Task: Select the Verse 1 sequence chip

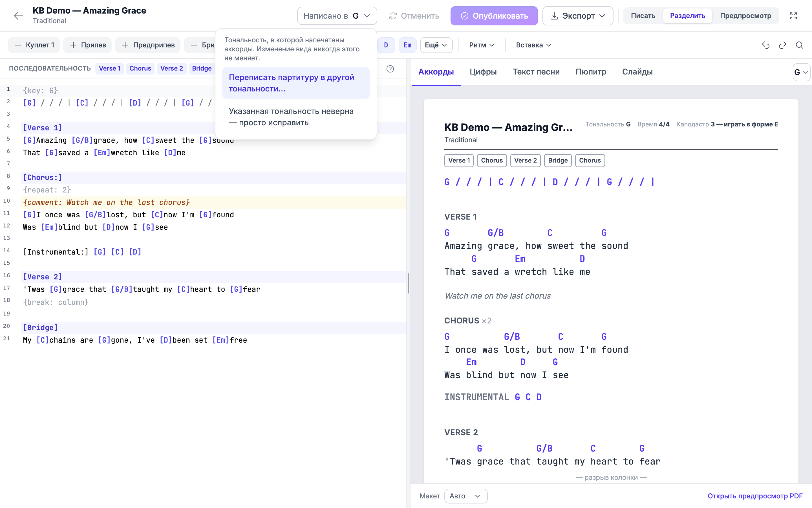Action: coord(110,69)
